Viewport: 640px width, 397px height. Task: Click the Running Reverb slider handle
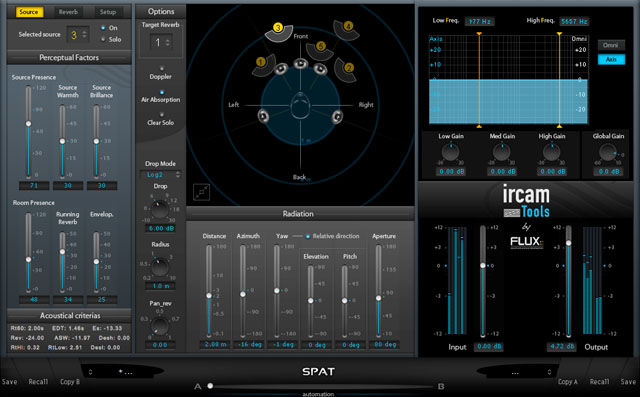[62, 252]
